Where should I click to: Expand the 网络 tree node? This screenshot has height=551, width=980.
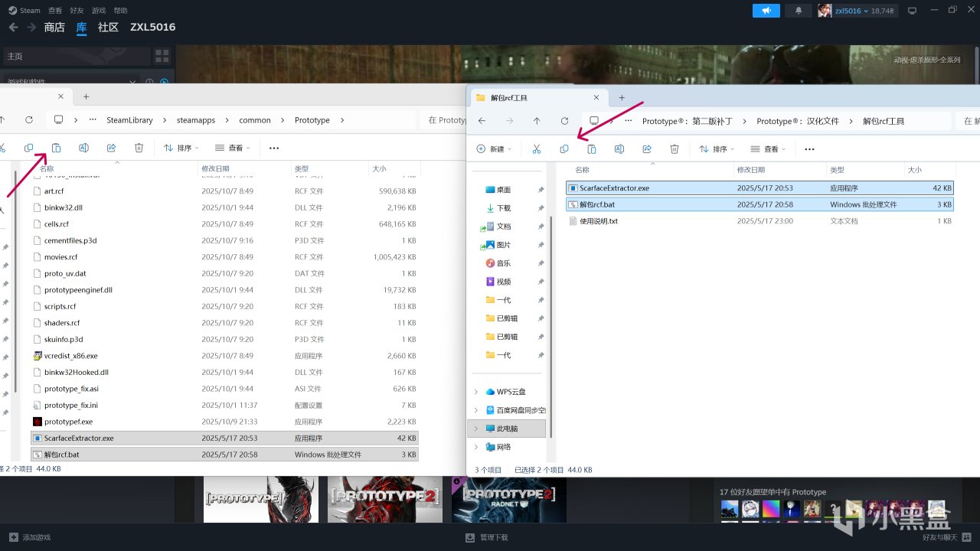pyautogui.click(x=476, y=447)
